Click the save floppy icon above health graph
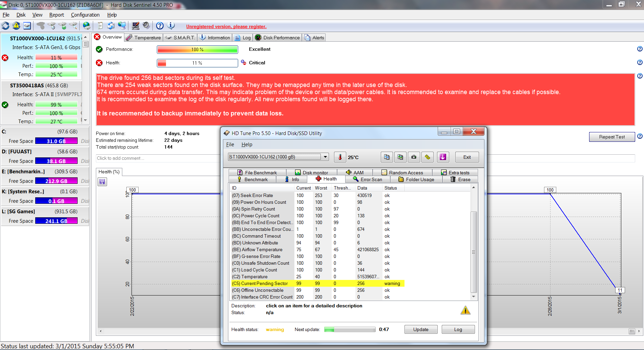Viewport: 644px width, 350px height. pyautogui.click(x=102, y=182)
